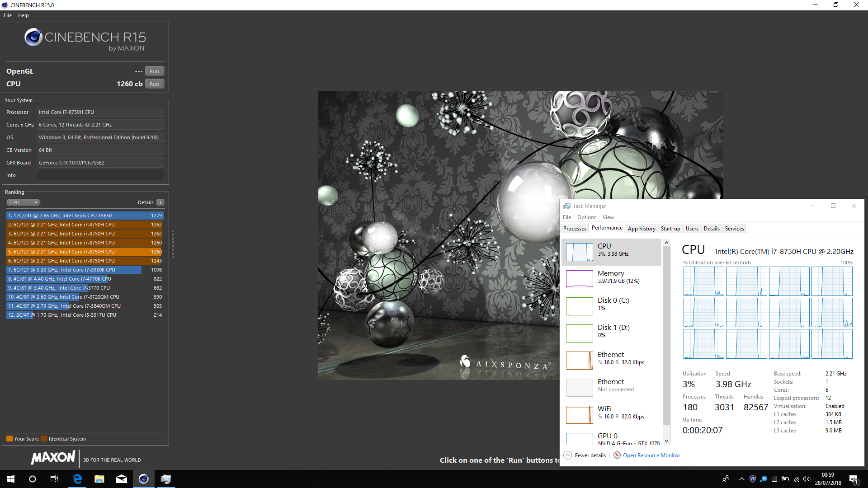Open the CPU ranking dropdown

click(24, 202)
